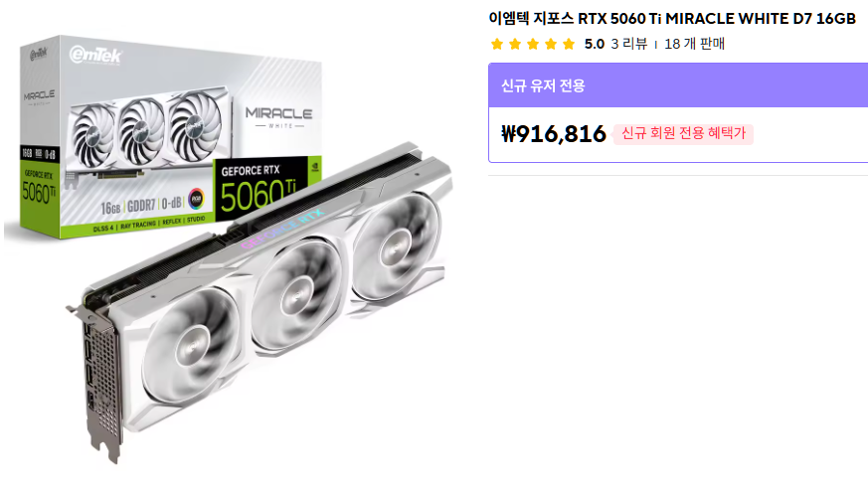
Task: Click the 18 개 판매 sold count
Action: click(x=694, y=44)
